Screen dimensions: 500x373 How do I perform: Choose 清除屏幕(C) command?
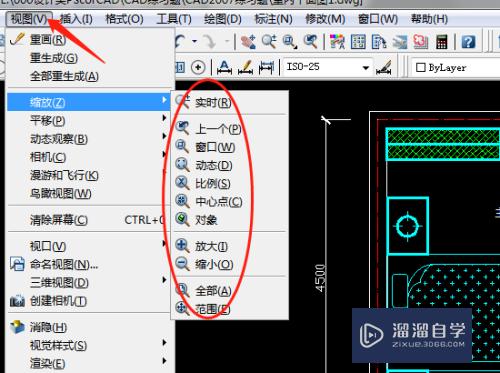89,220
